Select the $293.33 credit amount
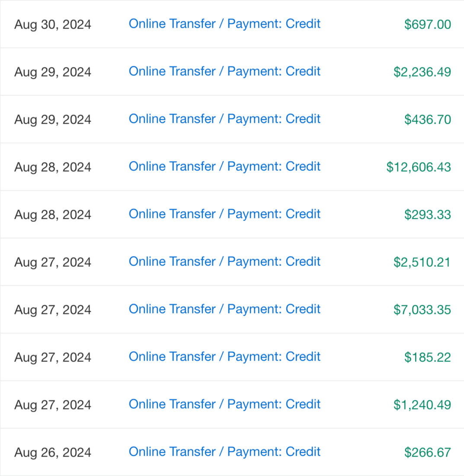Image resolution: width=464 pixels, height=476 pixels. [x=427, y=214]
